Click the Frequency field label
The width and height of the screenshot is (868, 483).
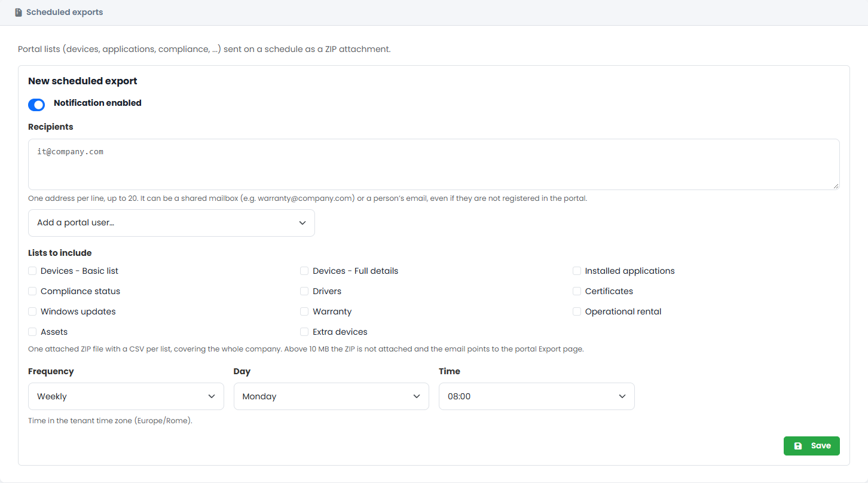[51, 371]
